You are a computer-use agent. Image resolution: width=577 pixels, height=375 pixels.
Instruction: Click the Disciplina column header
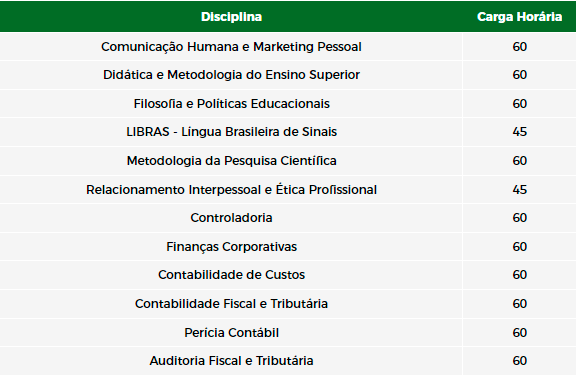point(231,17)
